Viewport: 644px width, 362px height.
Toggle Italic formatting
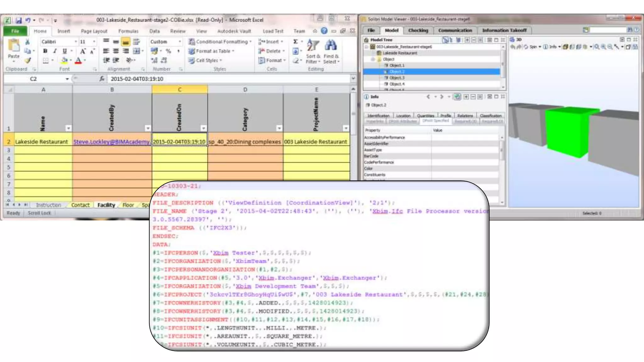(55, 51)
